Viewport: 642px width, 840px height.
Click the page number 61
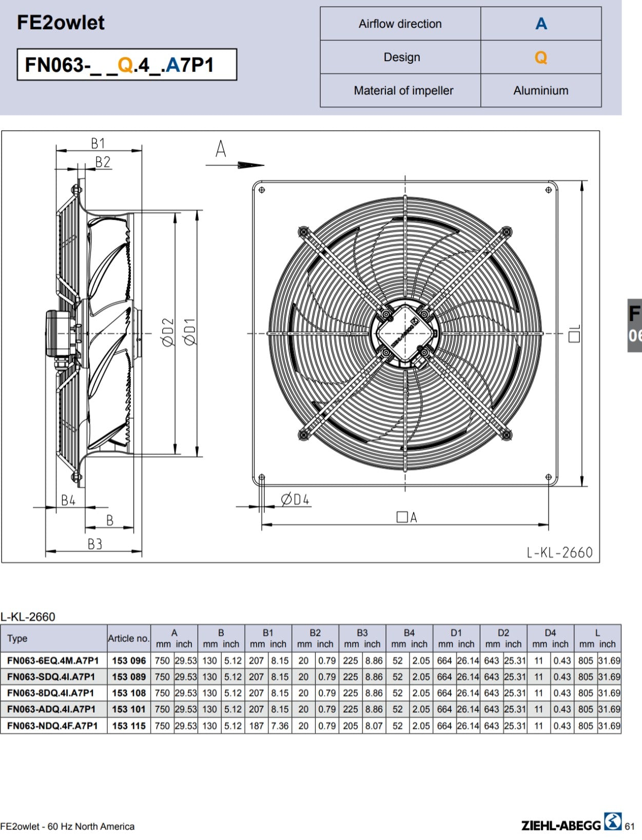point(630,826)
